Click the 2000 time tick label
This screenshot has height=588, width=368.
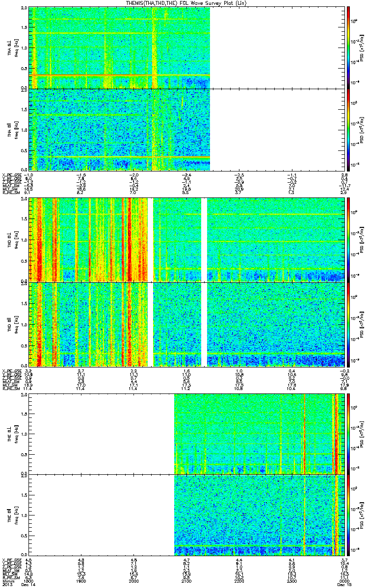133,581
